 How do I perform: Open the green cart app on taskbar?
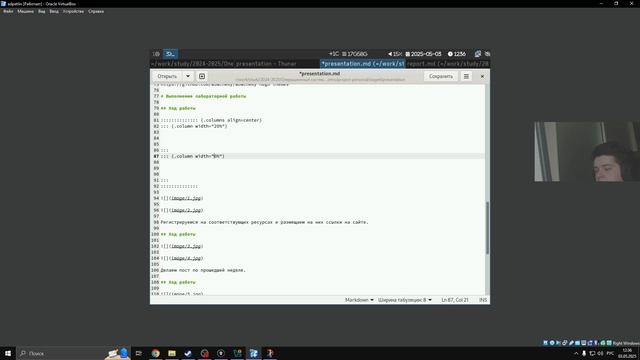click(237, 353)
